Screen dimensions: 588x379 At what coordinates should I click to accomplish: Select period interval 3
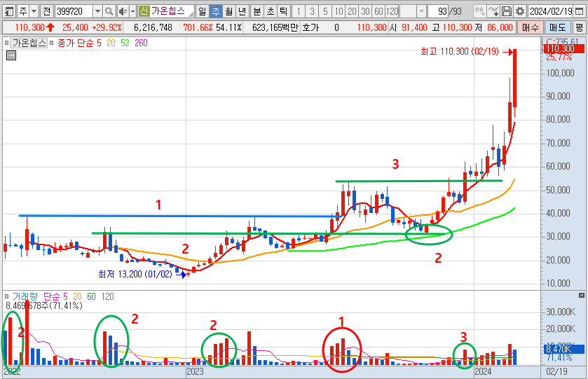pyautogui.click(x=312, y=12)
